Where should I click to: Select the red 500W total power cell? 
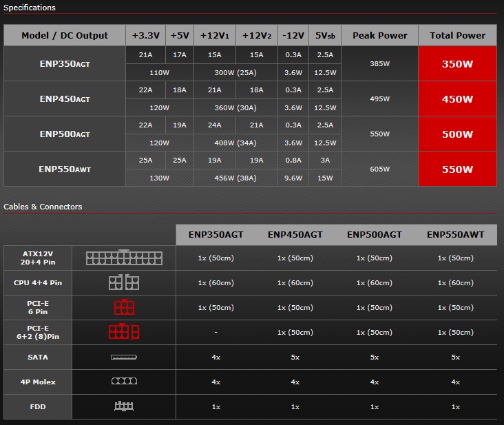click(x=457, y=134)
